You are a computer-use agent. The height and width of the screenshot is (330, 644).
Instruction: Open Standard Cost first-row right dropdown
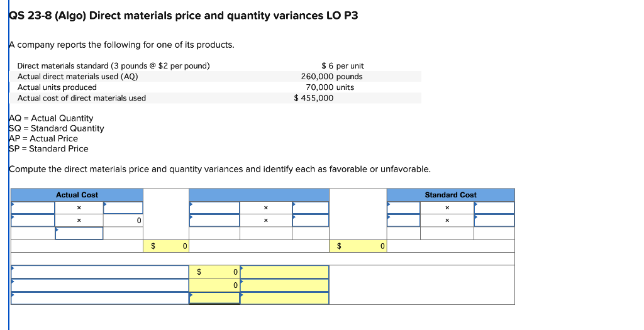coord(494,207)
